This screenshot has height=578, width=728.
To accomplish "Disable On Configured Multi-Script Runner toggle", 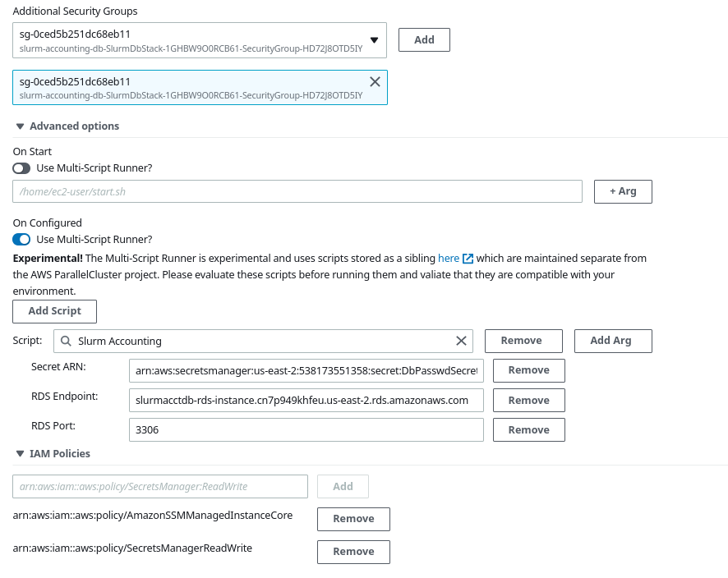I will point(21,240).
